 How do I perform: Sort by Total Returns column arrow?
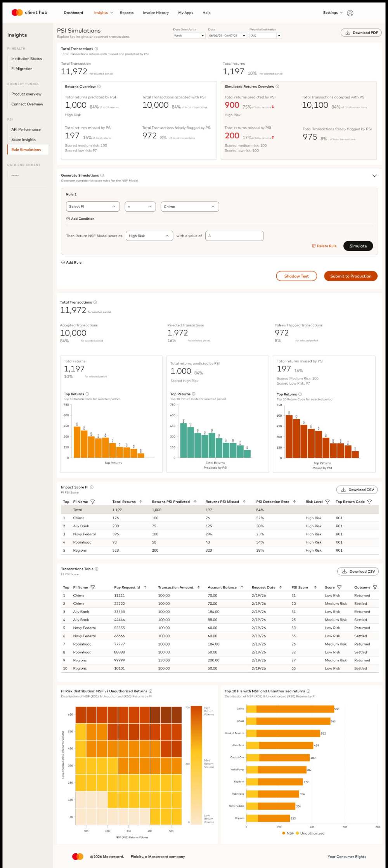pyautogui.click(x=141, y=502)
